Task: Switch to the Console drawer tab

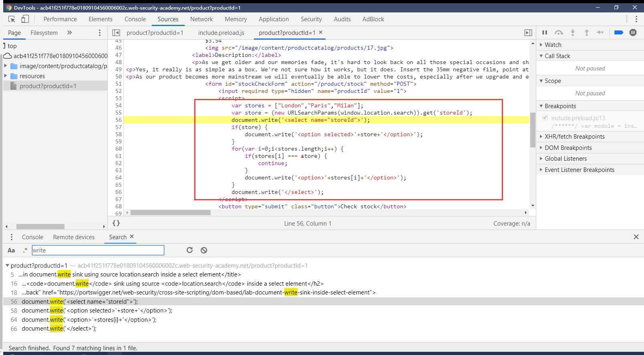Action: point(32,237)
